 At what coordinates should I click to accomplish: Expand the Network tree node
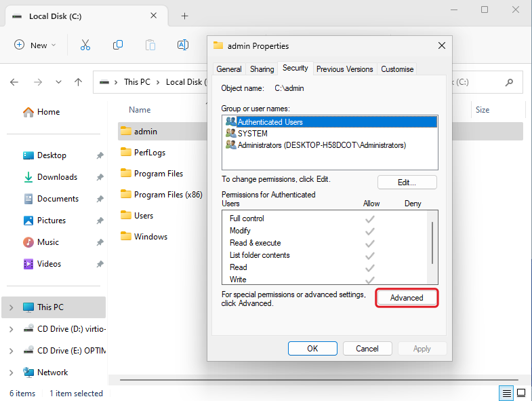11,373
